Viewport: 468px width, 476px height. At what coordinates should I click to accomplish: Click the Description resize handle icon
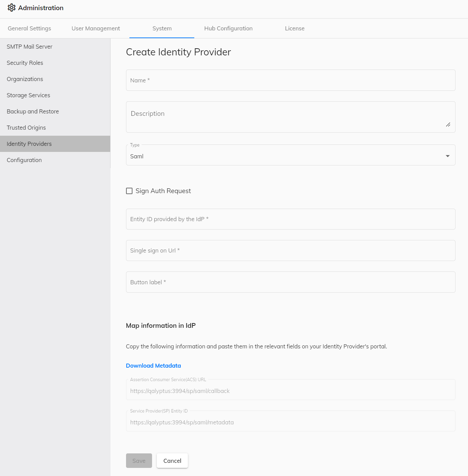[x=448, y=125]
